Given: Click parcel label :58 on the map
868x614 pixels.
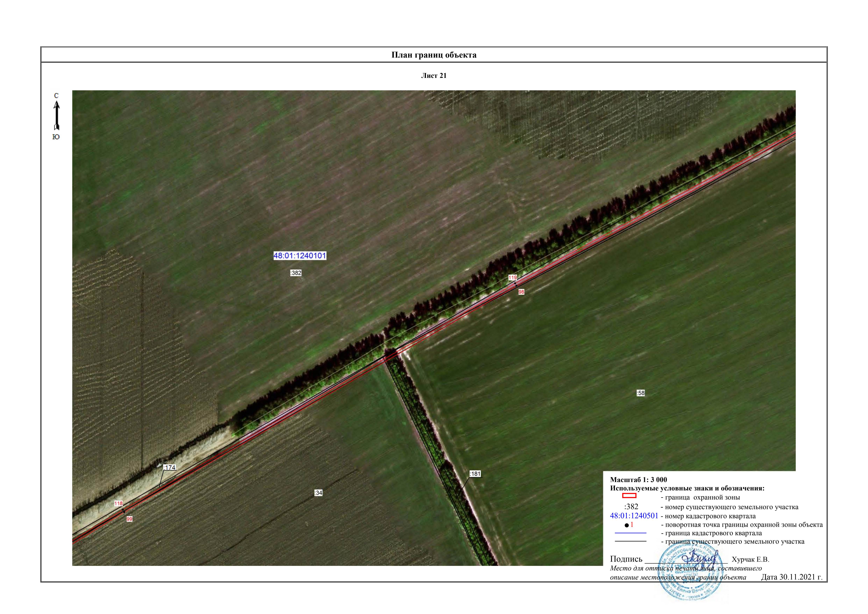Looking at the screenshot, I should (640, 393).
